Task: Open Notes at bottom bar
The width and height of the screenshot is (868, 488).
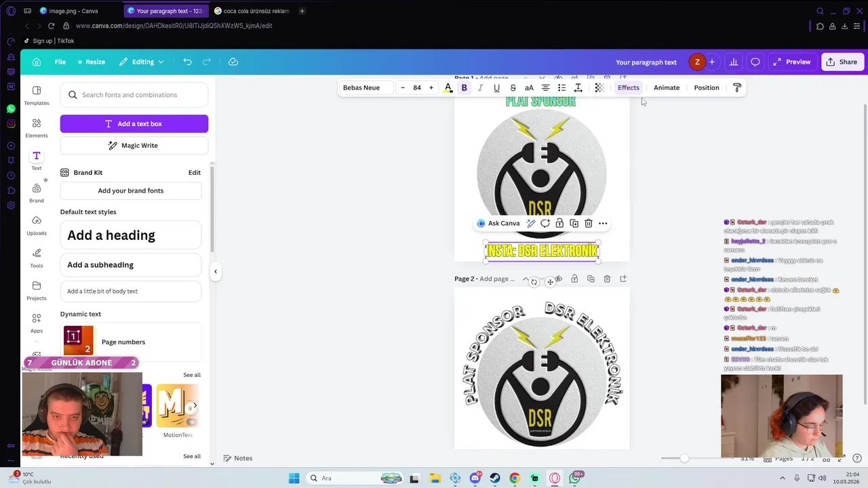Action: 238,458
